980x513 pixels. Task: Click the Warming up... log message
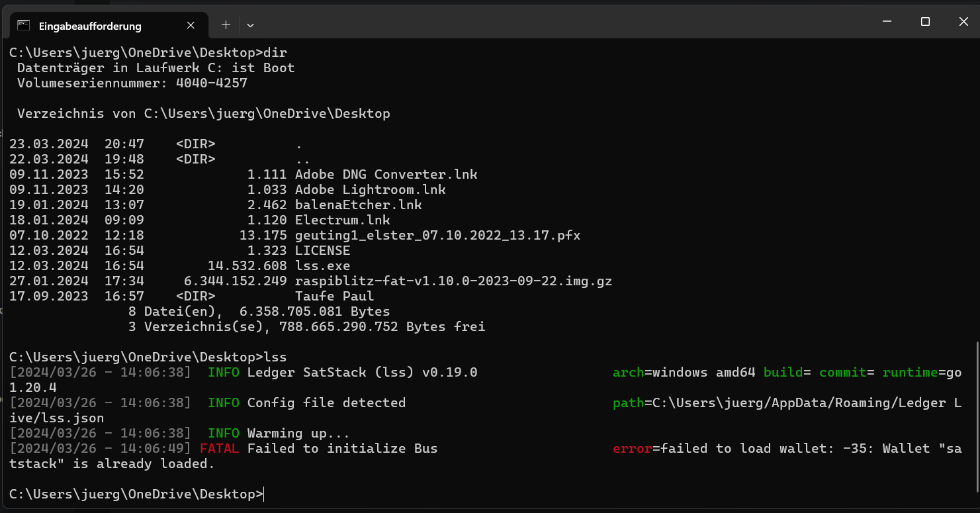coord(299,434)
